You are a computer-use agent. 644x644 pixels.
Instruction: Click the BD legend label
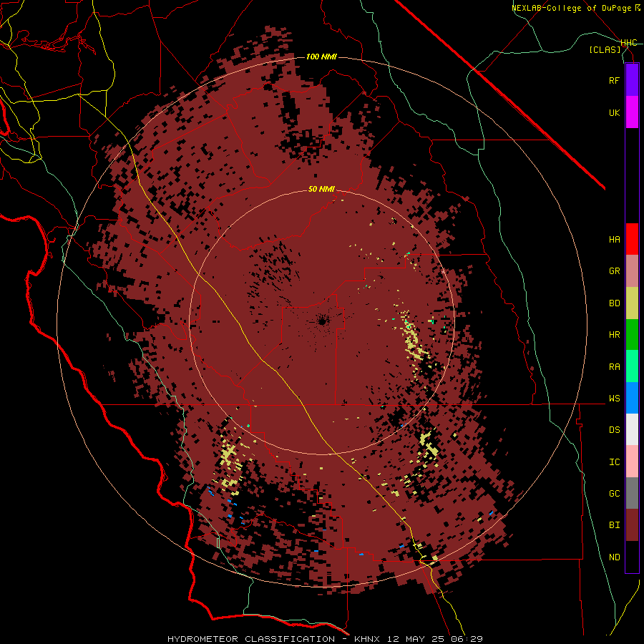point(615,303)
